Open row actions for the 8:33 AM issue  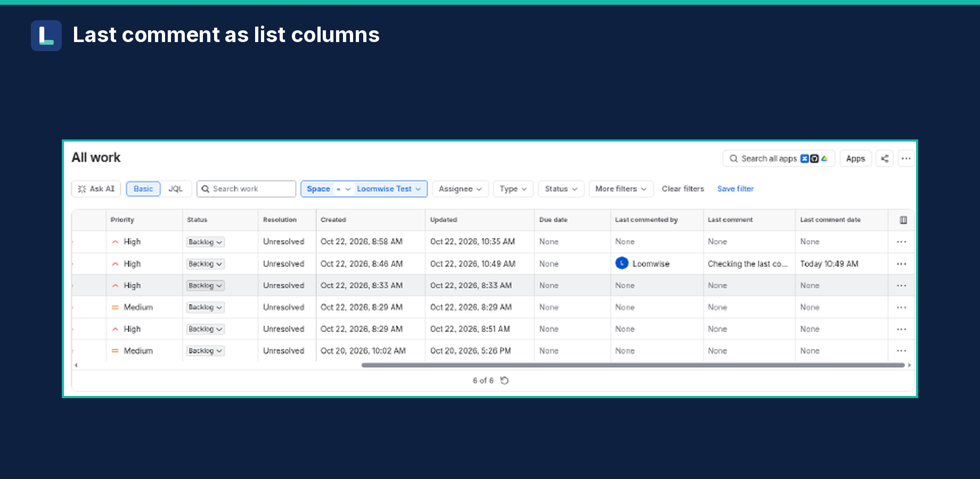click(901, 286)
